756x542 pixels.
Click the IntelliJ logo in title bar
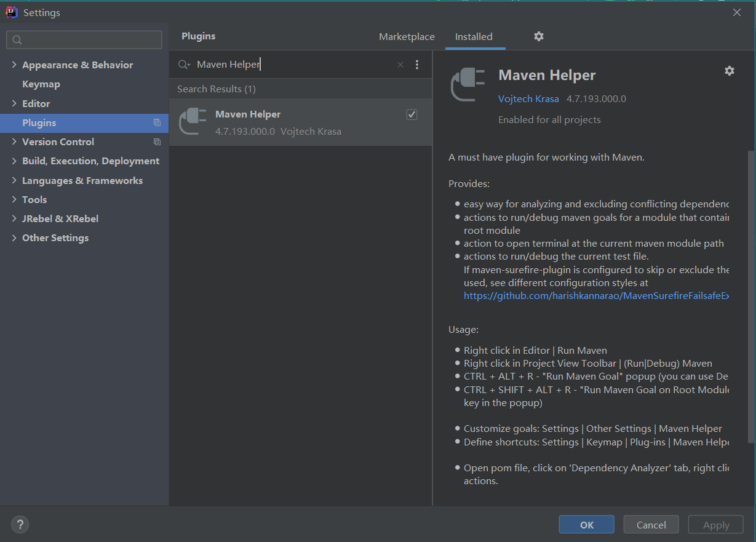coord(12,12)
